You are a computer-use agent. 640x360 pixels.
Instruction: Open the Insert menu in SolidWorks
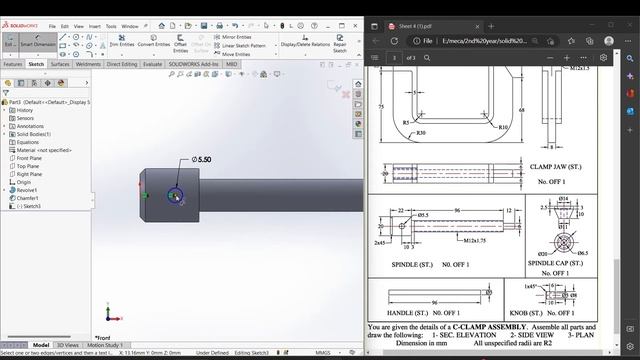click(95, 26)
